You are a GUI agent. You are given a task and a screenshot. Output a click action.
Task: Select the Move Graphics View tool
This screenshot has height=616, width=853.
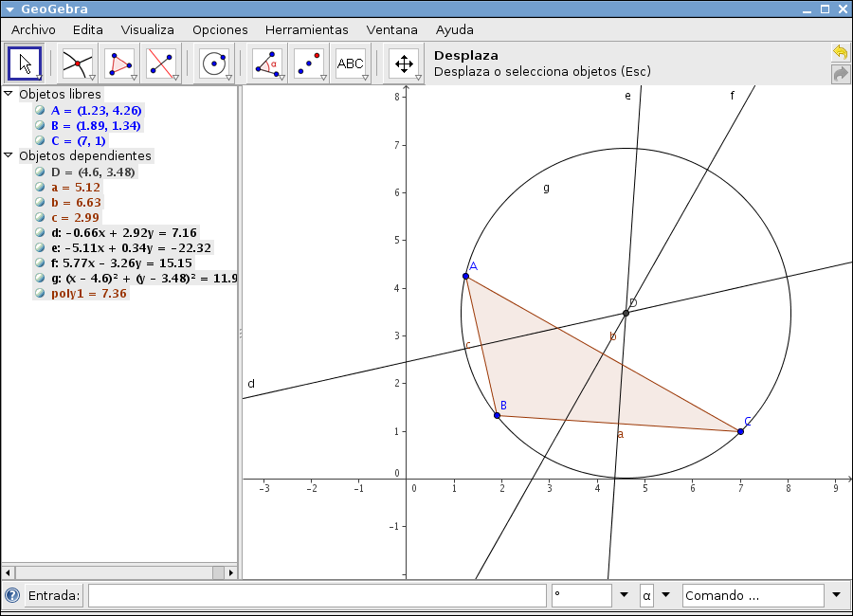[403, 63]
